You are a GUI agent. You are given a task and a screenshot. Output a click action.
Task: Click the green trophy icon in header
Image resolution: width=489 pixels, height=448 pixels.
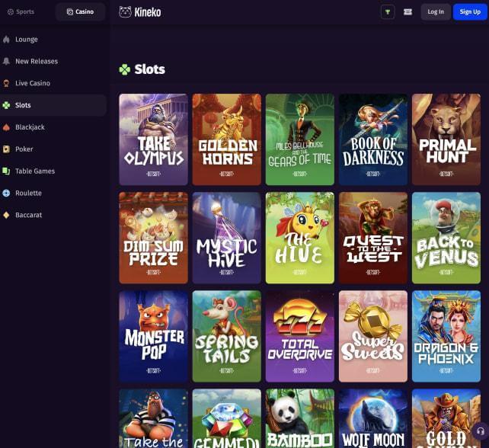click(x=388, y=12)
